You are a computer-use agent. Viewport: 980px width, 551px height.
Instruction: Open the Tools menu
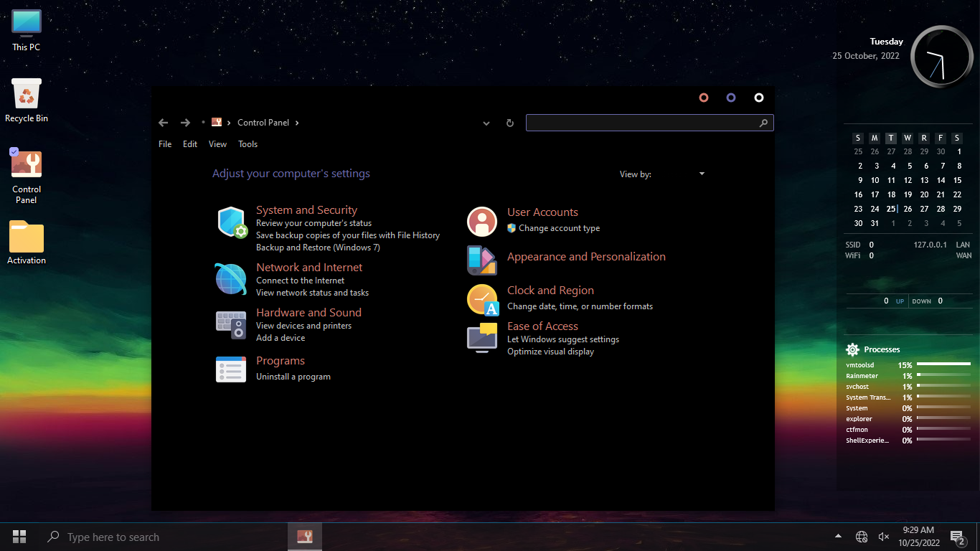click(248, 144)
